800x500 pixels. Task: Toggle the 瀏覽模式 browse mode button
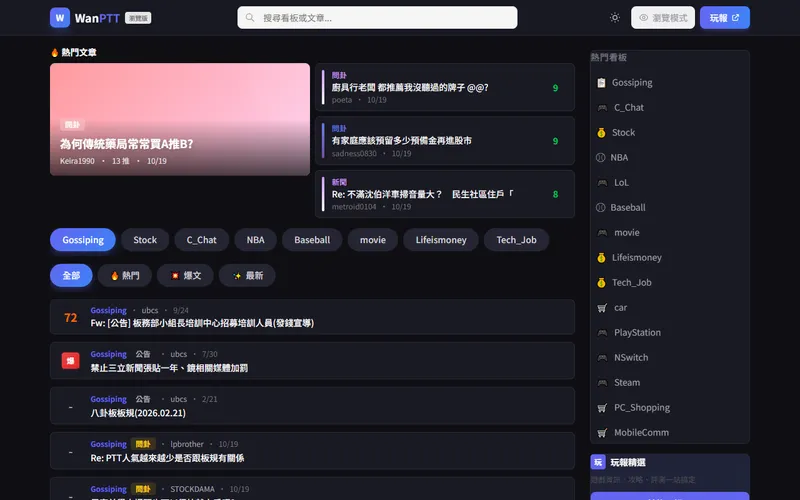click(x=663, y=18)
